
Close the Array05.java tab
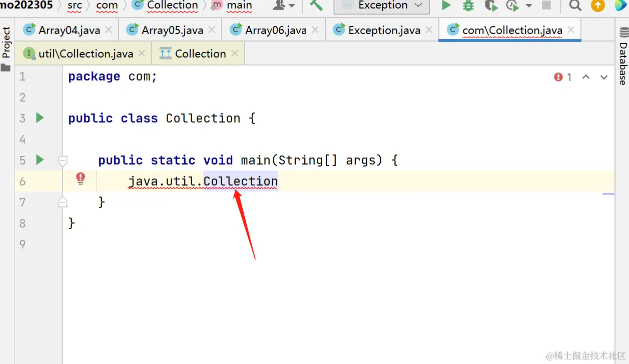point(212,30)
